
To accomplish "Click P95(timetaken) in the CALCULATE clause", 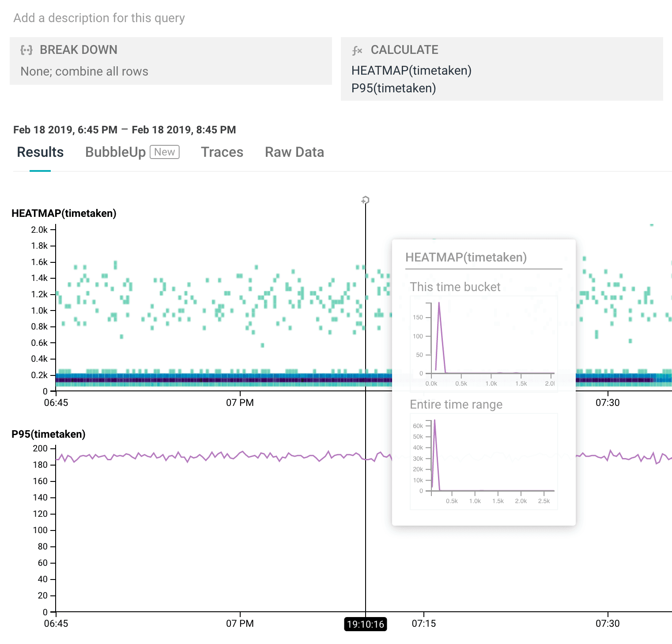I will [393, 88].
